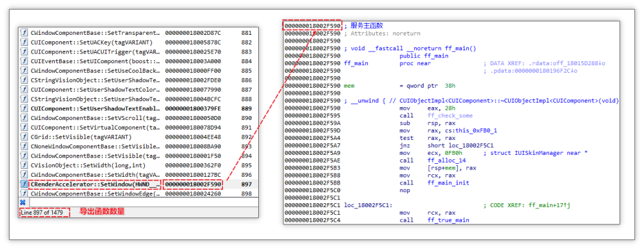Click function icon in ordinal 896 row
This screenshot has width=644, height=249.
coord(24,175)
